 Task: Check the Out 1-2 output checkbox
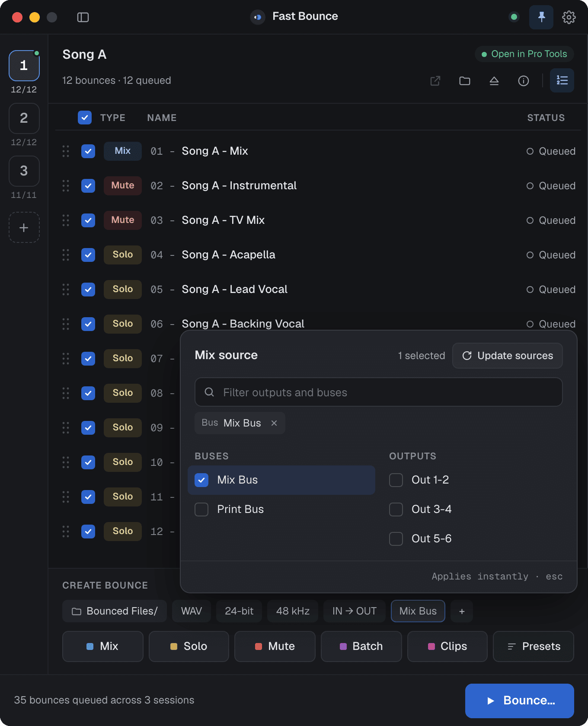coord(396,480)
